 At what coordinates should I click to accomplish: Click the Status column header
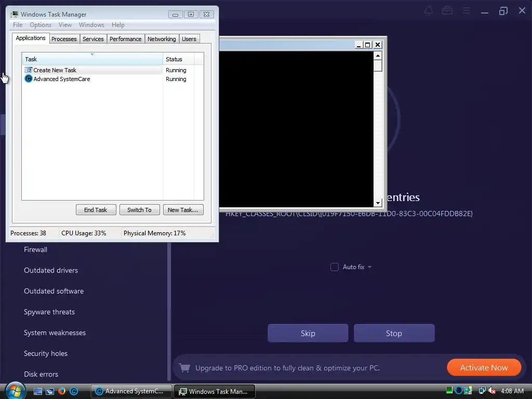179,59
